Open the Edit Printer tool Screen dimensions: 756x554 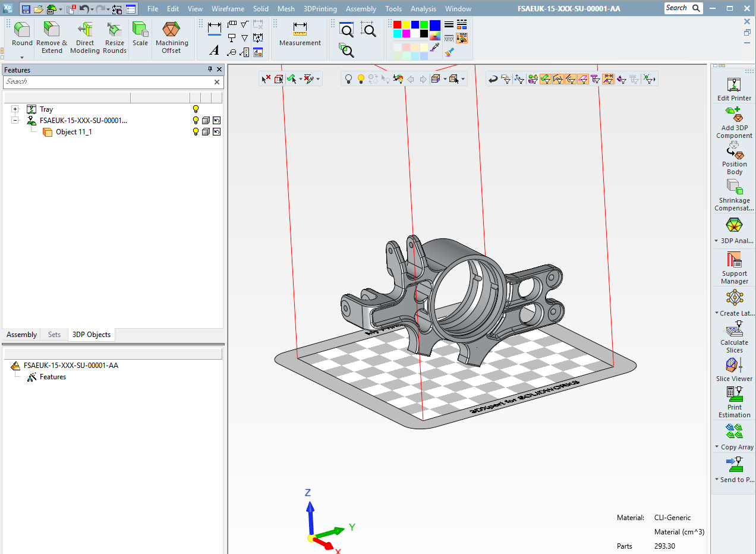[733, 83]
